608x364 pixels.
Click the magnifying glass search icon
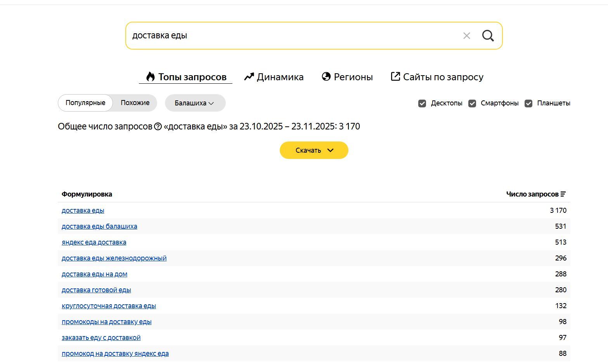[x=488, y=36]
